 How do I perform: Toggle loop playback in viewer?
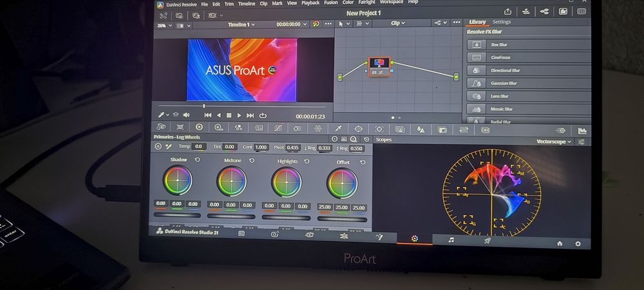tap(263, 116)
